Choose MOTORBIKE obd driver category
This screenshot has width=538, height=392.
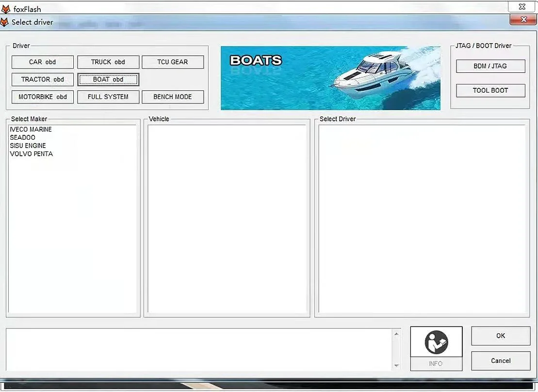coord(43,97)
